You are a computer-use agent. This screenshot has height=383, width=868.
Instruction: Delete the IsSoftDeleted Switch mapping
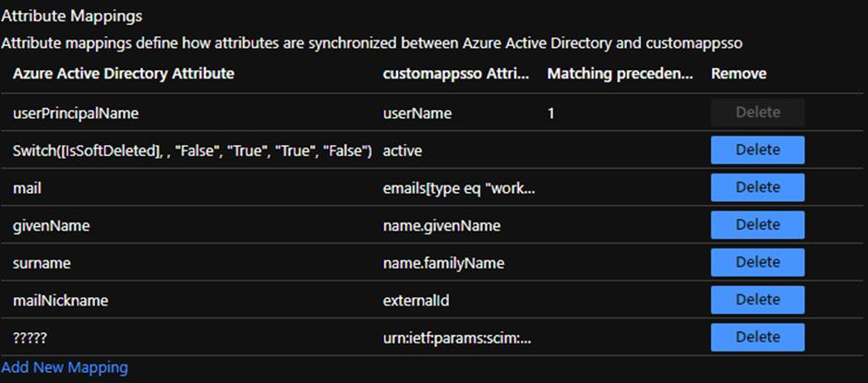click(757, 150)
